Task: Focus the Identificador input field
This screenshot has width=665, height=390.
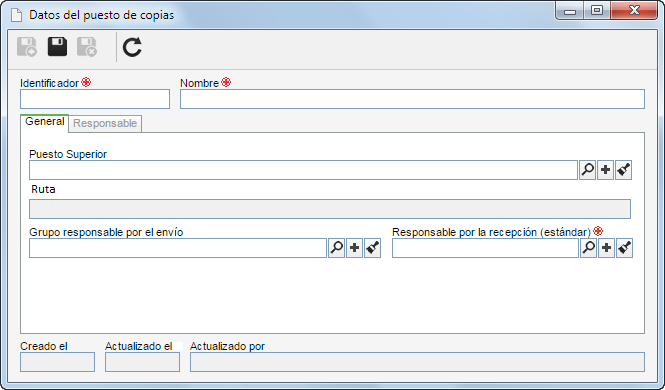Action: click(x=95, y=99)
